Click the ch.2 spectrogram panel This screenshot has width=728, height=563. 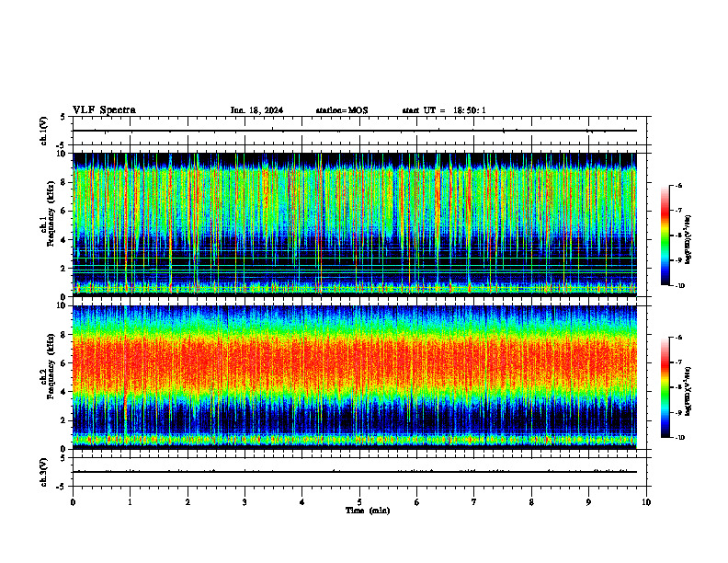pyautogui.click(x=355, y=377)
